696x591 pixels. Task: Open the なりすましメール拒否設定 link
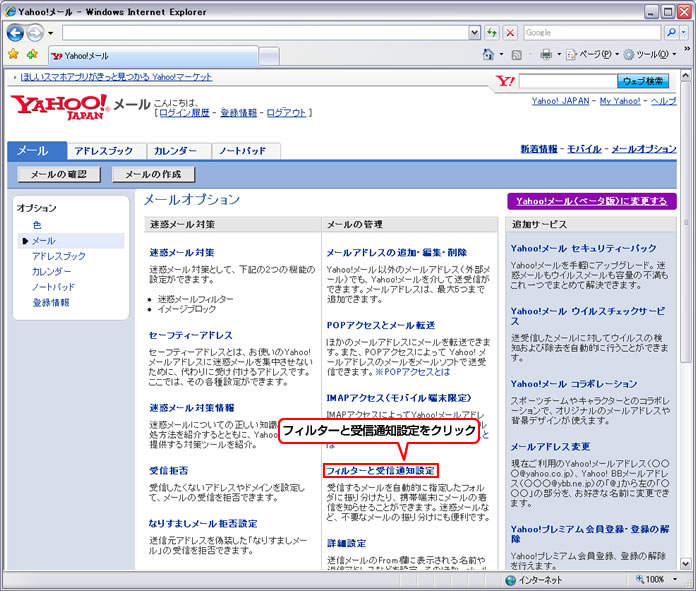click(203, 524)
